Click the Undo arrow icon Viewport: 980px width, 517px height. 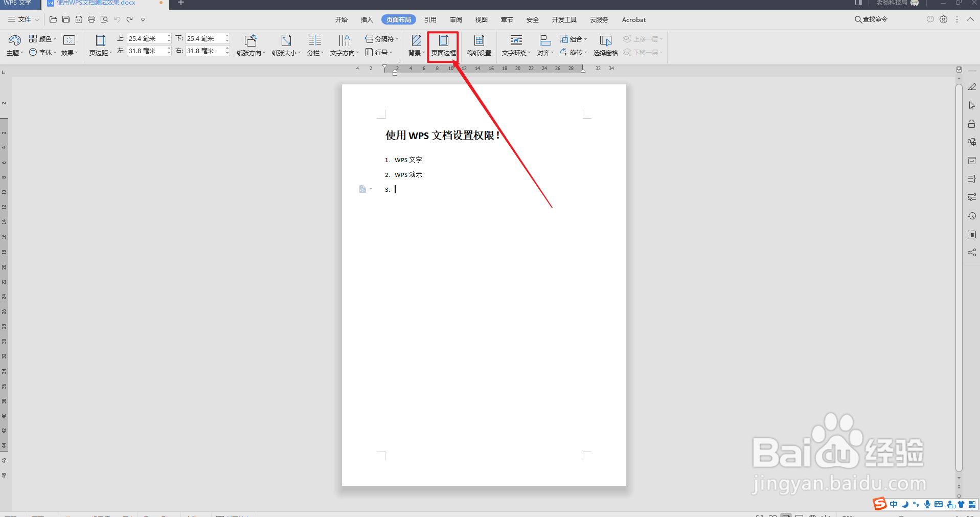(x=117, y=19)
